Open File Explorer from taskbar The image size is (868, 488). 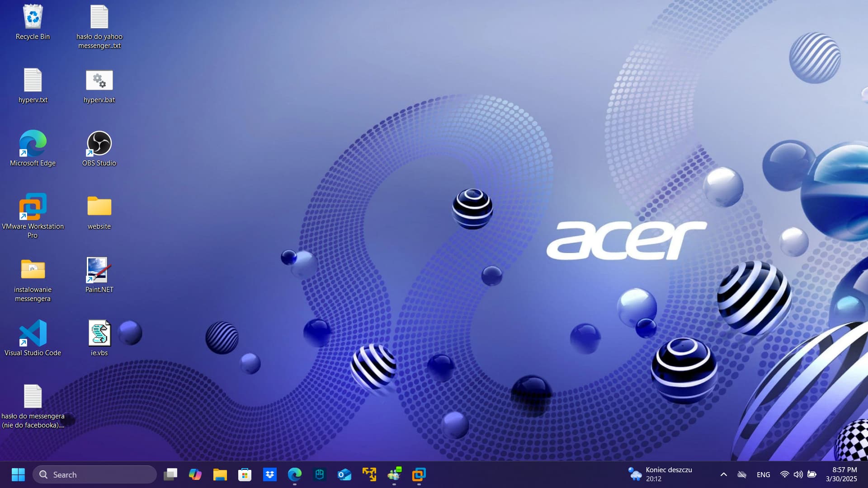[220, 474]
